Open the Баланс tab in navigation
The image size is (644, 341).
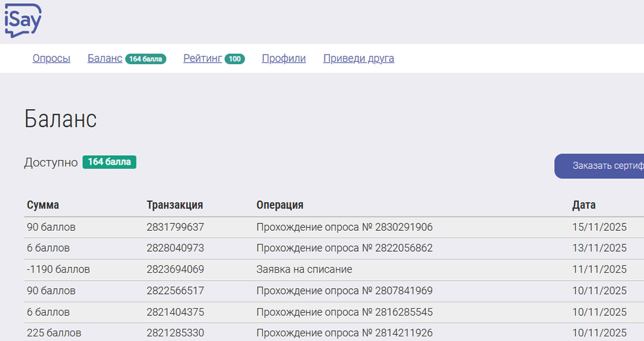coord(104,59)
